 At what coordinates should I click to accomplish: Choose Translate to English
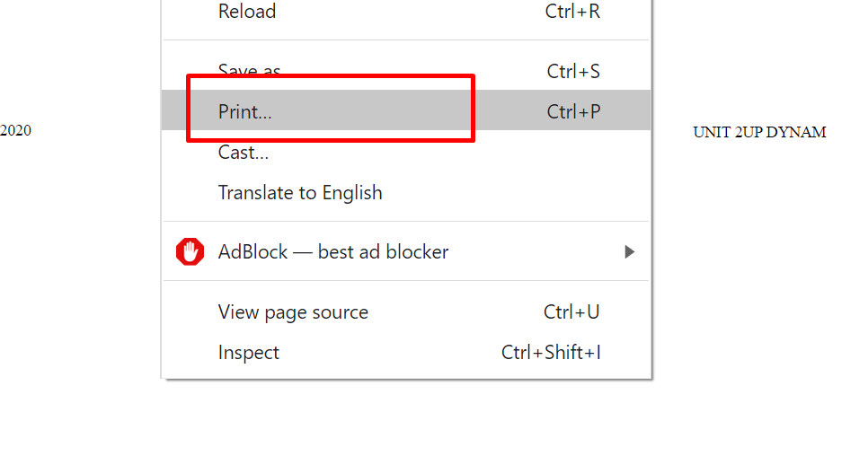[406, 192]
